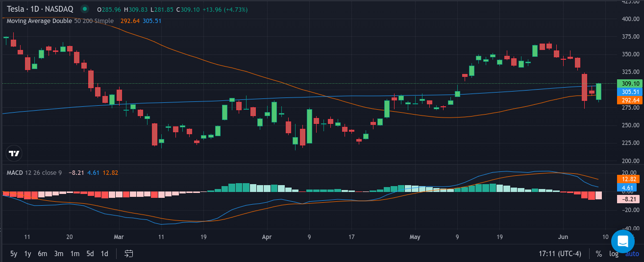644x262 pixels.
Task: Click the O285.96 open value
Action: (x=109, y=9)
